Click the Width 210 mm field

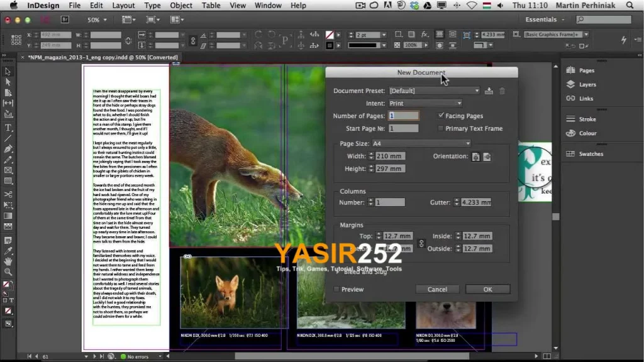(x=390, y=156)
